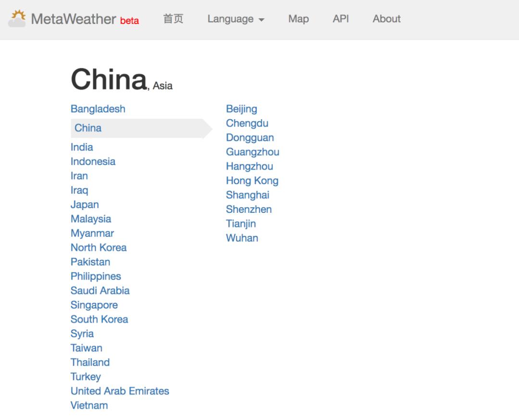Select South Korea from country list
The width and height of the screenshot is (519, 420).
[x=99, y=320]
